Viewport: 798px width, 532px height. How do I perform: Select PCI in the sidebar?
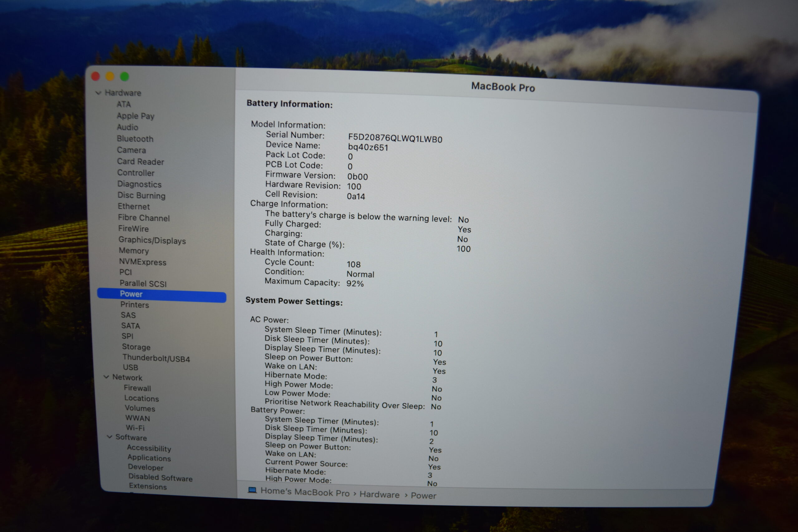point(126,272)
